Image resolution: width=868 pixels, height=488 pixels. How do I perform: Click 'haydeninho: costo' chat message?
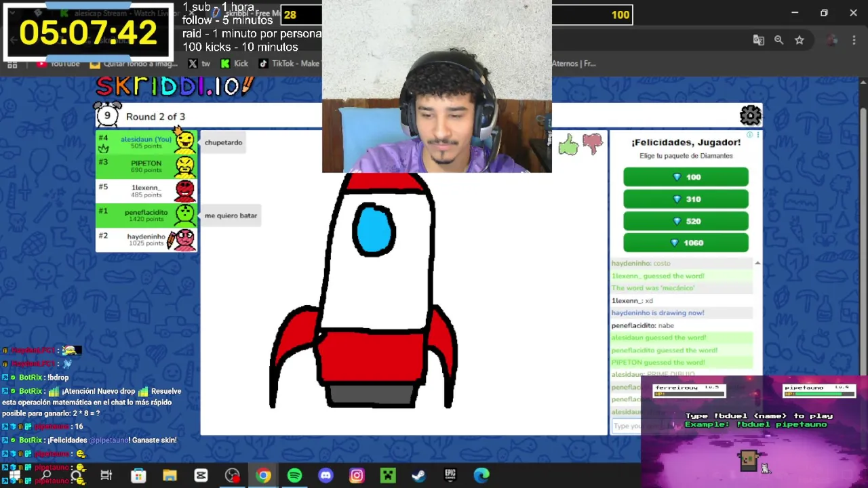coord(641,263)
